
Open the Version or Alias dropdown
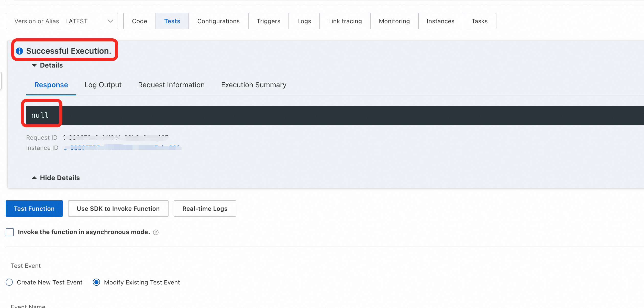click(x=62, y=21)
